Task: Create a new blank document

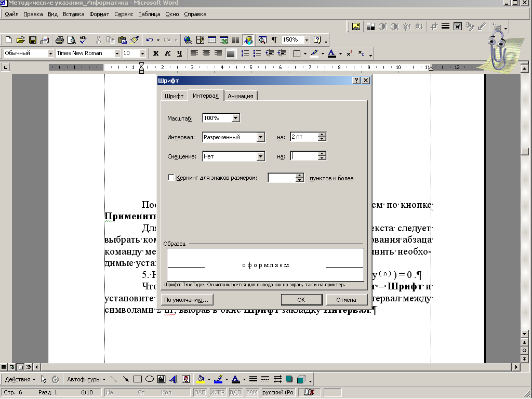Action: point(9,40)
